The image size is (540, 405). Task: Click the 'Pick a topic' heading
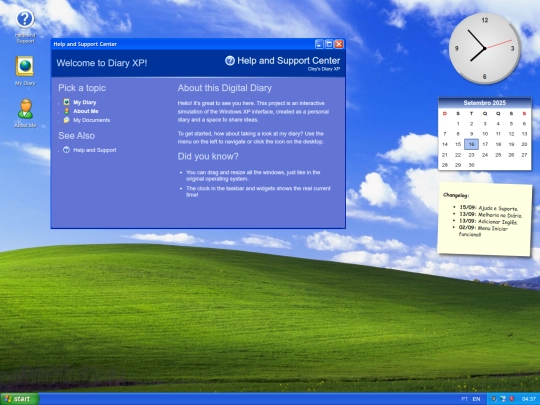pyautogui.click(x=82, y=88)
